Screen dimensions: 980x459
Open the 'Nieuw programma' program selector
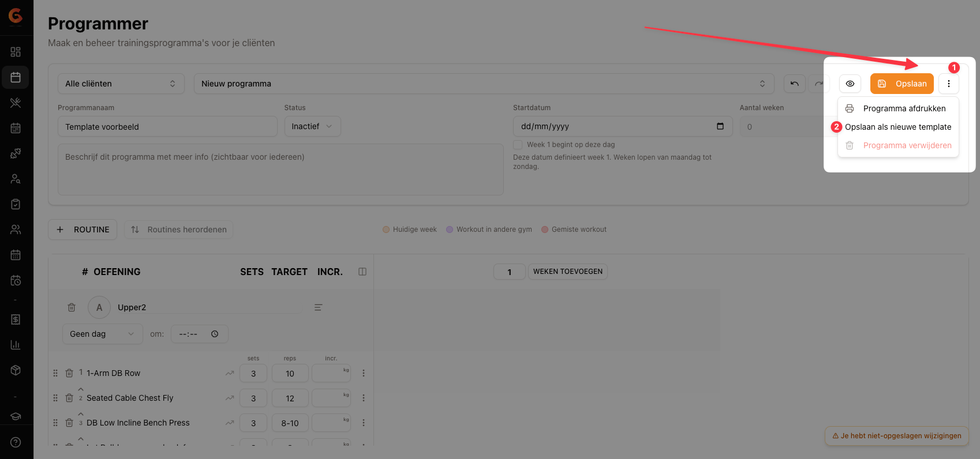(x=484, y=84)
